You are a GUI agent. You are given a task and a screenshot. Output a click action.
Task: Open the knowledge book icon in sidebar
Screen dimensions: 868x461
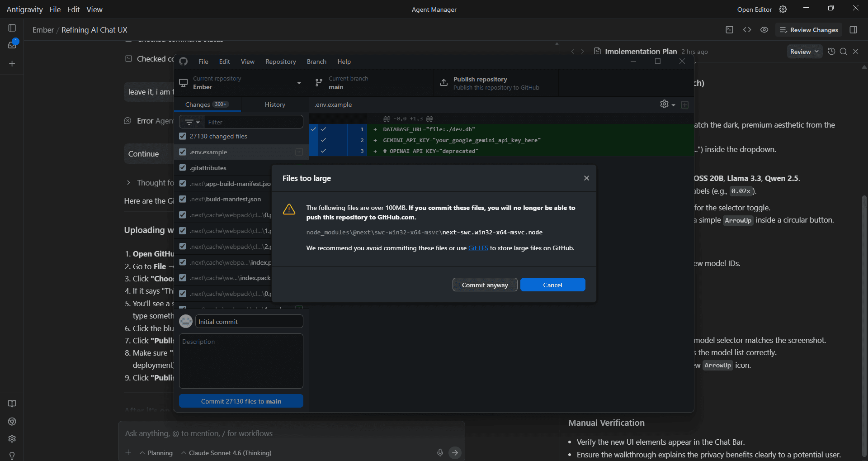[x=12, y=404]
